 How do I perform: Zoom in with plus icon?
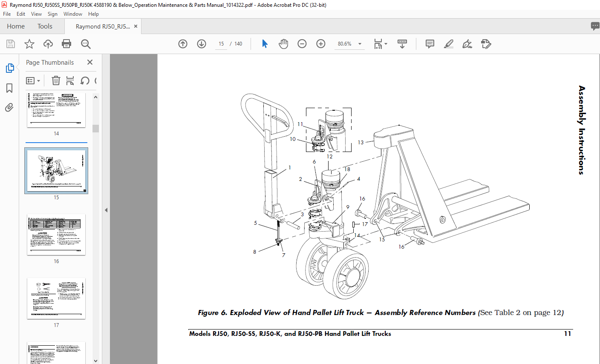321,44
